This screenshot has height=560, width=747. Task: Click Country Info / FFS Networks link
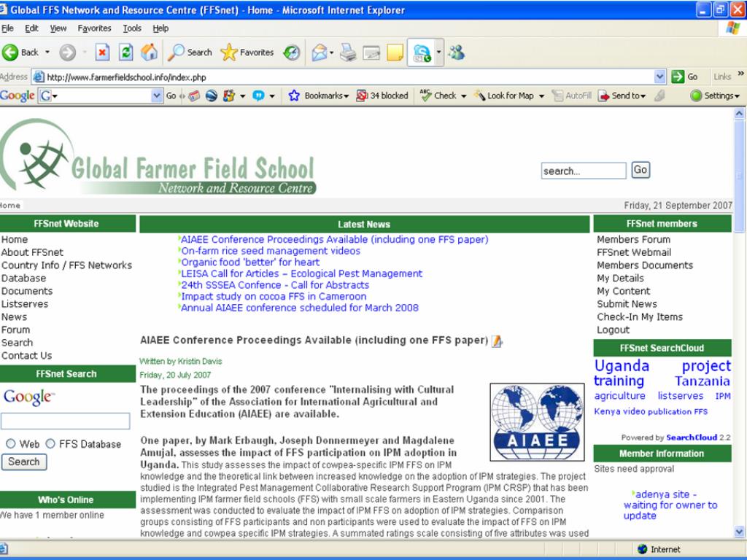click(66, 265)
